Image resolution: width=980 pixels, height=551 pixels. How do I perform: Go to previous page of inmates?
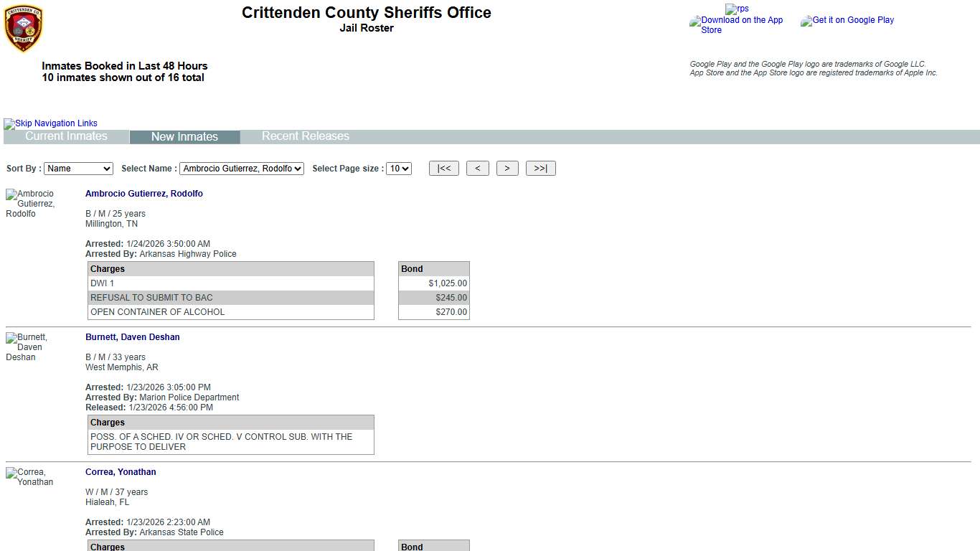[x=477, y=169]
